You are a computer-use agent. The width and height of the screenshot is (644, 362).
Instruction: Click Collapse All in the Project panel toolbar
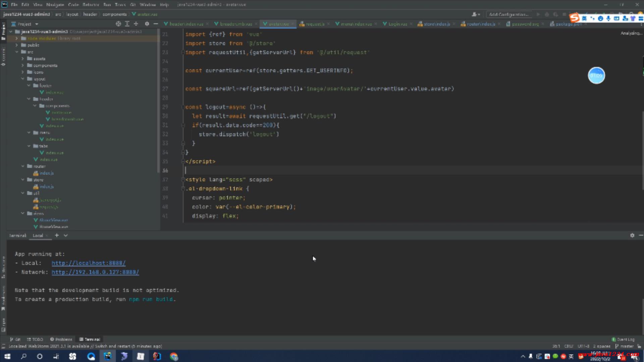coord(136,24)
